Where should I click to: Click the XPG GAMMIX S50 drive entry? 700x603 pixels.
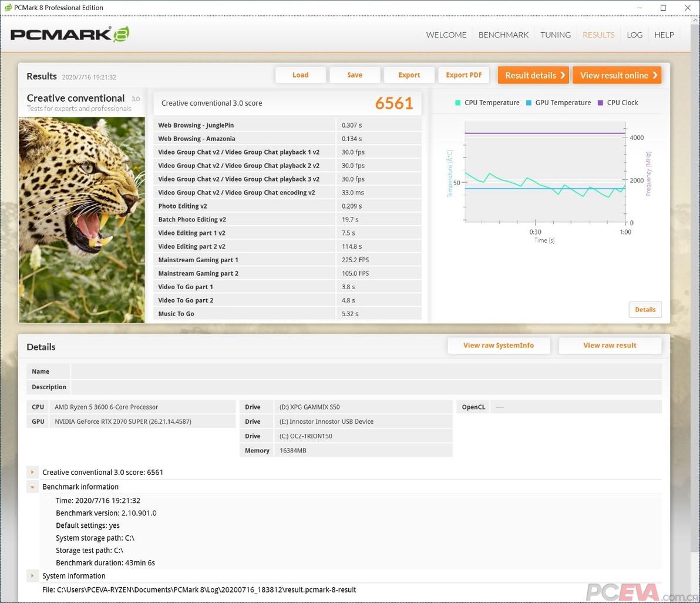(309, 407)
